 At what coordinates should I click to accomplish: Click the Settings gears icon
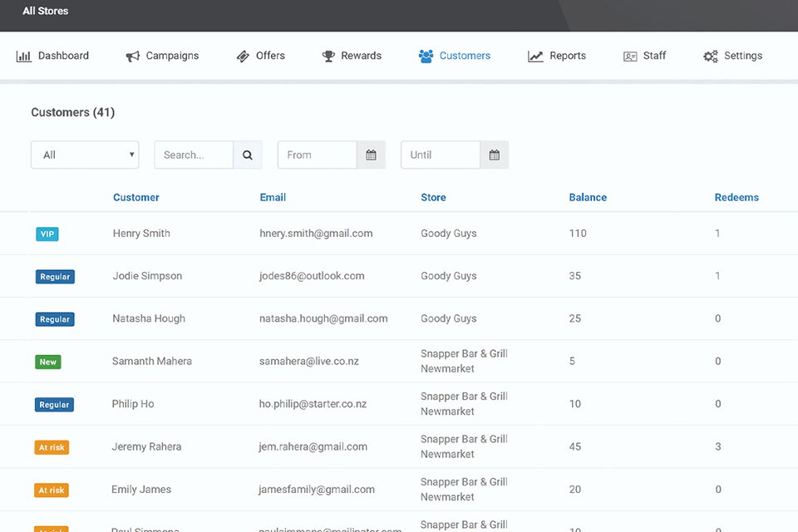pyautogui.click(x=710, y=57)
